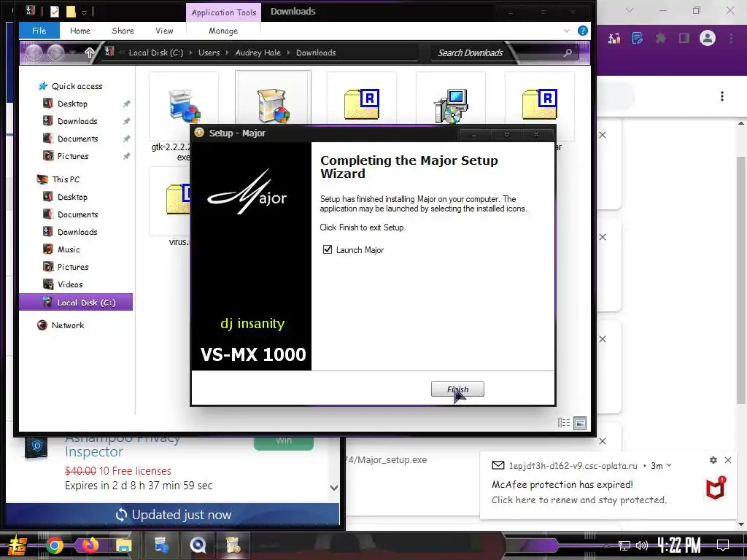
Task: Open the downloads page three-dot menu
Action: click(x=722, y=96)
